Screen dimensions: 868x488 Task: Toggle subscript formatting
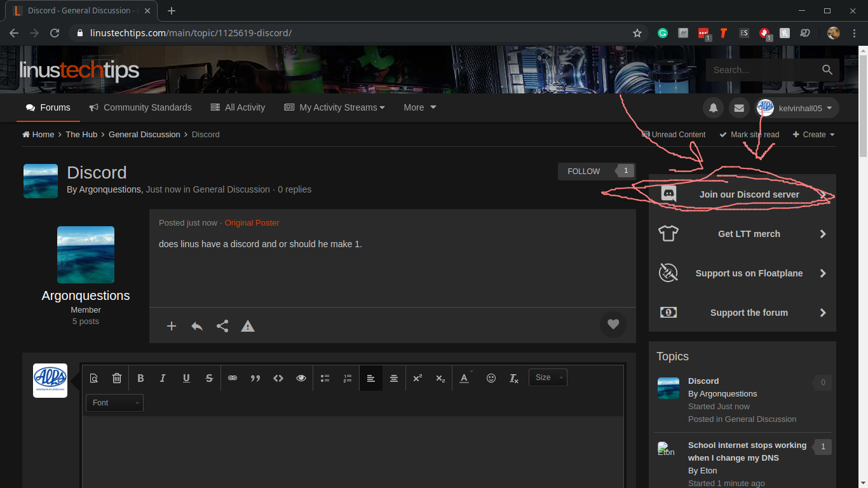click(440, 378)
